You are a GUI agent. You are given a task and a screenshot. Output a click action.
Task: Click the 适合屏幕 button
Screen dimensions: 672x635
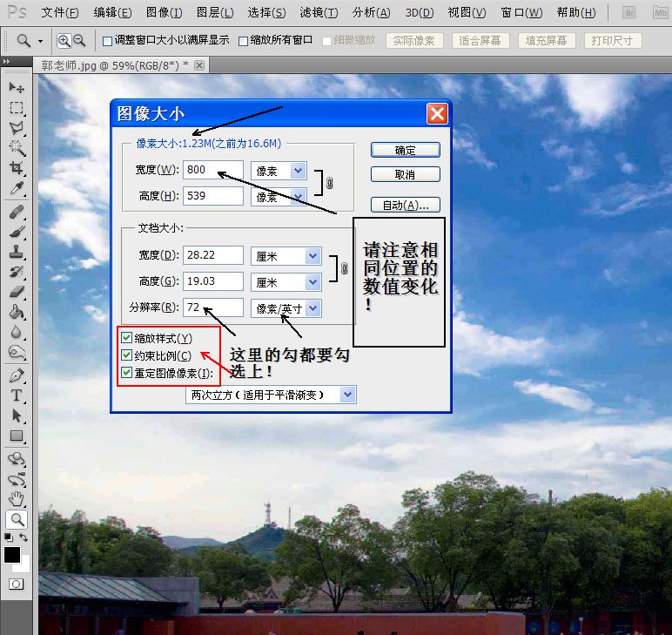point(480,41)
